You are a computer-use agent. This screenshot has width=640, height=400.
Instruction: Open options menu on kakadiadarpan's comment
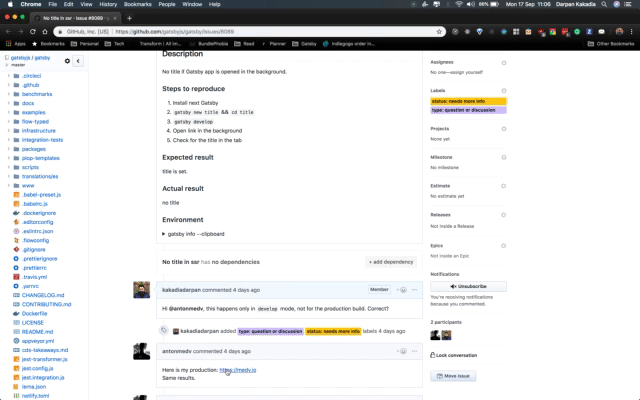tap(414, 290)
